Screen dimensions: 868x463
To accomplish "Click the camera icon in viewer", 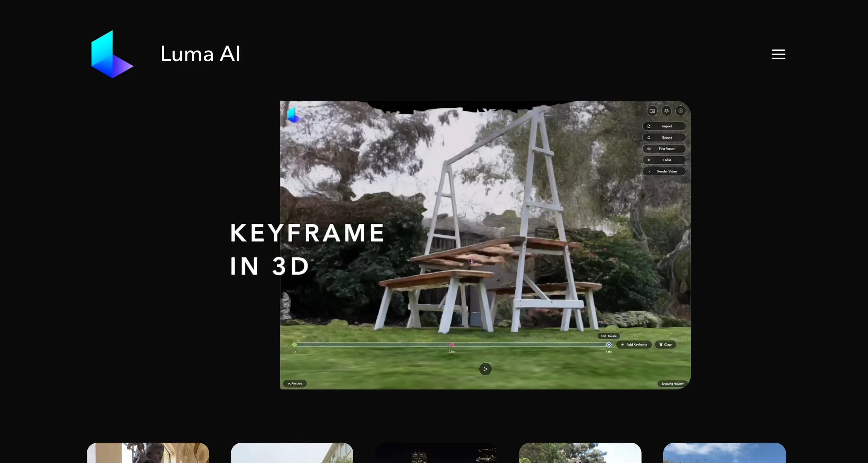I will pyautogui.click(x=652, y=111).
